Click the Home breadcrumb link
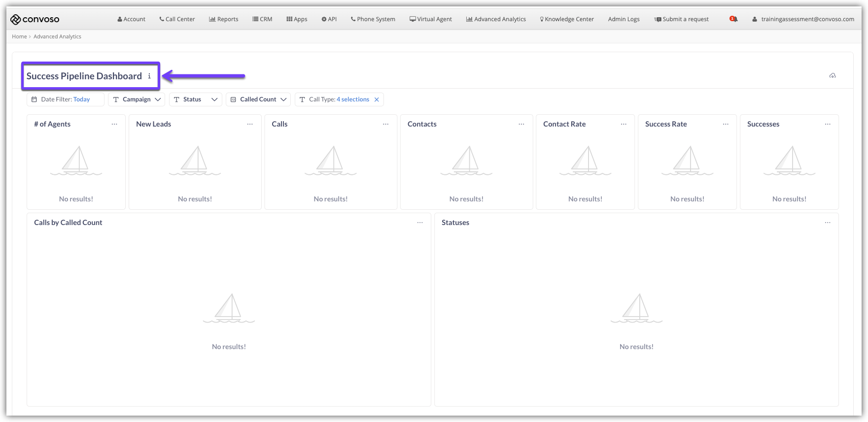This screenshot has height=422, width=868. pyautogui.click(x=19, y=36)
